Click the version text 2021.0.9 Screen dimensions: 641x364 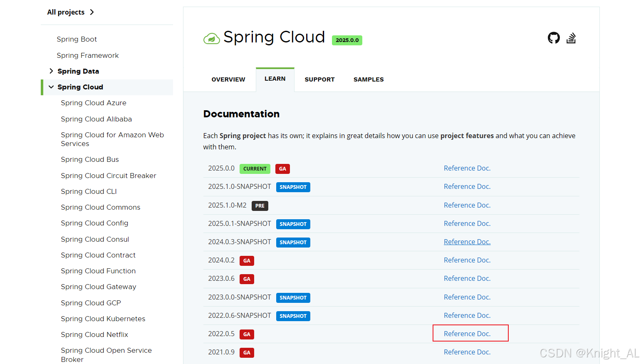coord(221,352)
